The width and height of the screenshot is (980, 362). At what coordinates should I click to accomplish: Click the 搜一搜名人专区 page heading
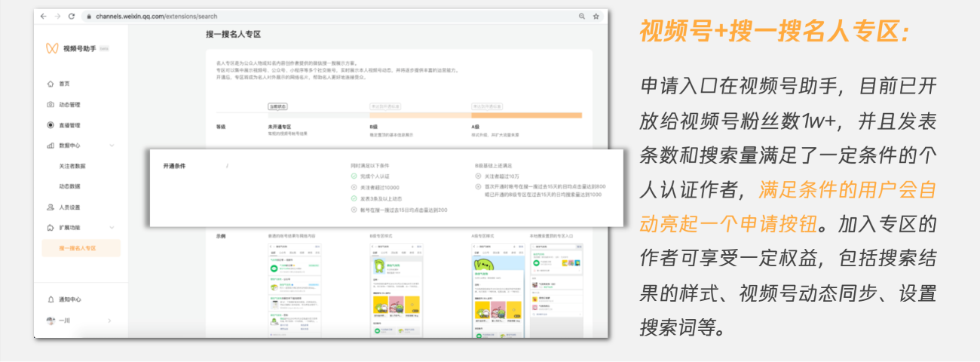[x=233, y=34]
